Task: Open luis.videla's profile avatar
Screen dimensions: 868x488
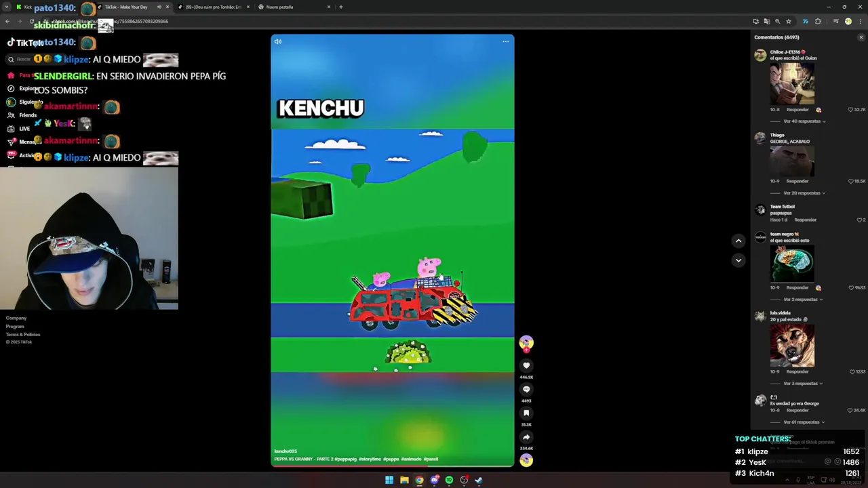Action: [x=760, y=317]
